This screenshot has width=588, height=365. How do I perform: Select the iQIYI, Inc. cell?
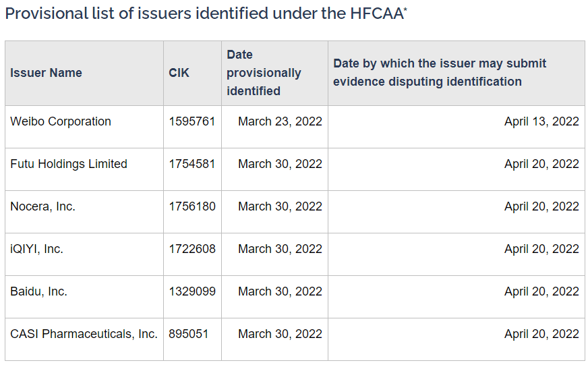coord(84,254)
